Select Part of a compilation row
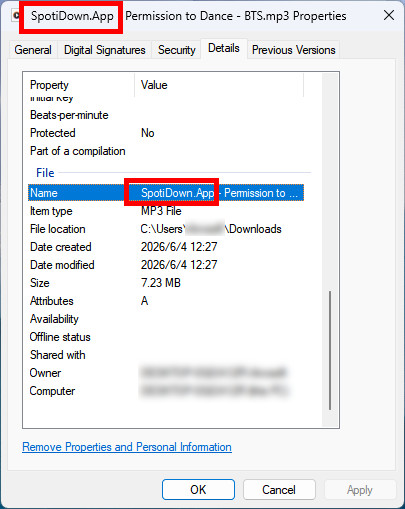 pyautogui.click(x=166, y=151)
